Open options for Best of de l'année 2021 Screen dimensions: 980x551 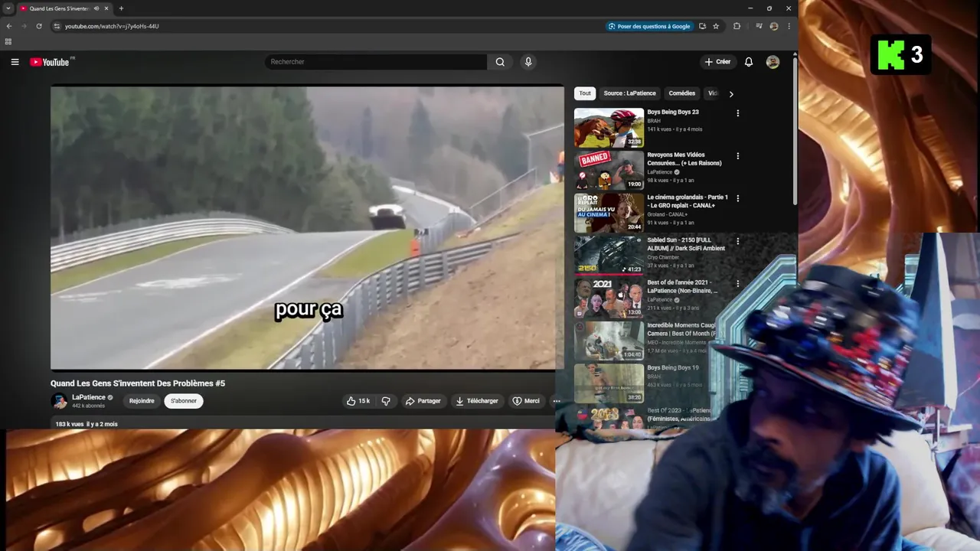(738, 283)
